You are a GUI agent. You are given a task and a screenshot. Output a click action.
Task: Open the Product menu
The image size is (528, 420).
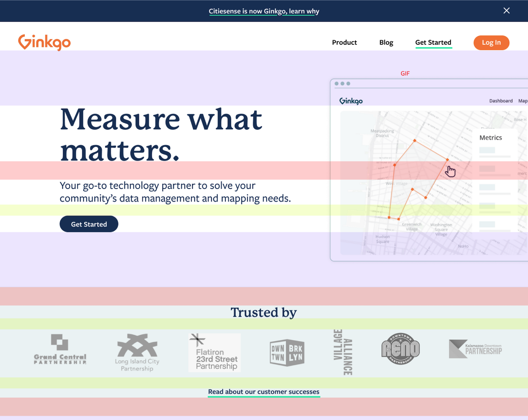point(344,42)
